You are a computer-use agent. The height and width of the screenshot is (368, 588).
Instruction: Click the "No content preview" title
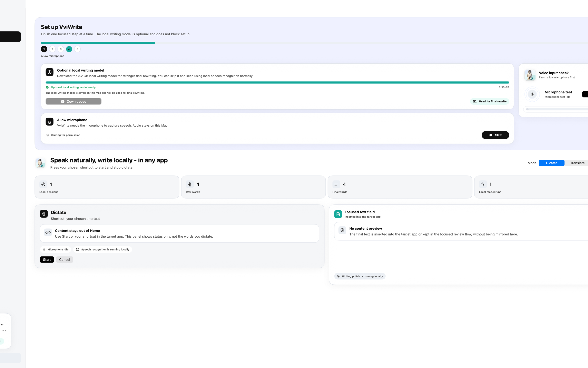[x=365, y=229]
